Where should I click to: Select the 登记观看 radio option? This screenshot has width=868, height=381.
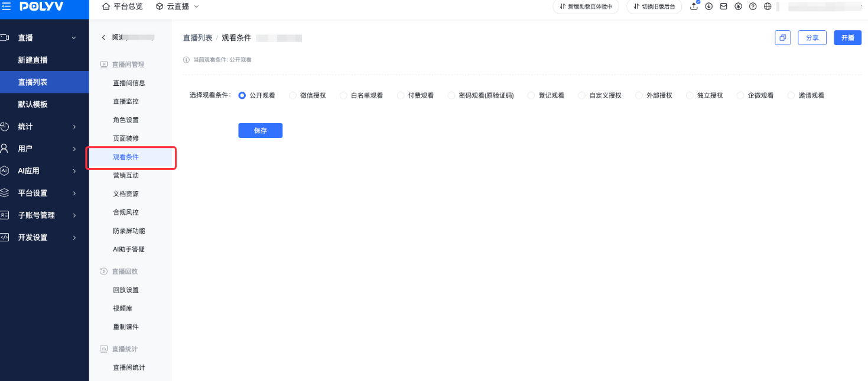pos(531,95)
